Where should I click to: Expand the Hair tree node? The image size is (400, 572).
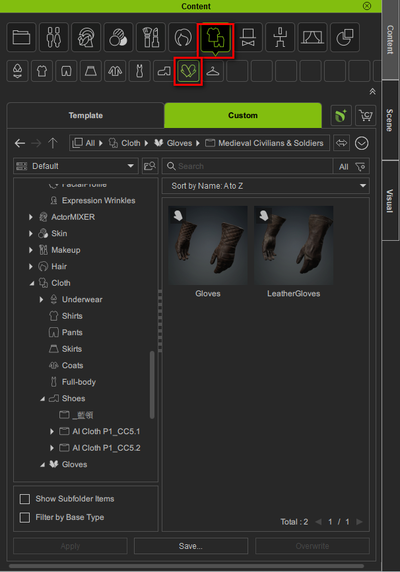click(31, 267)
